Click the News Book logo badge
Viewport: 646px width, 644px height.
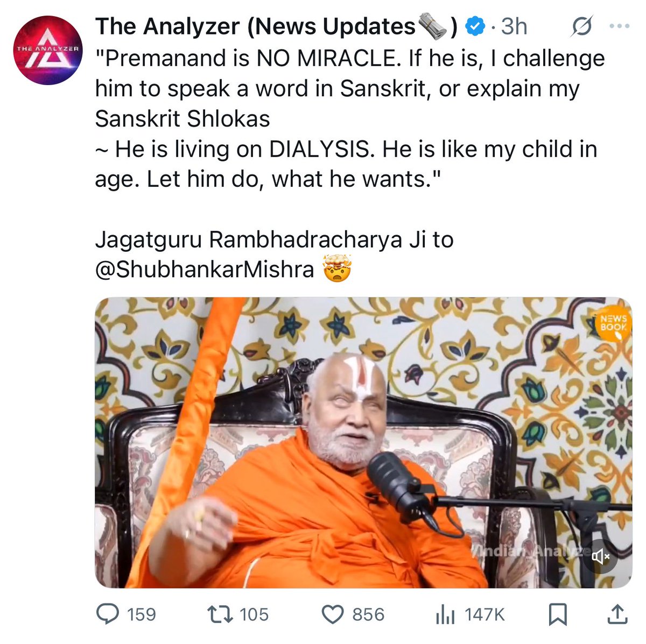click(613, 323)
